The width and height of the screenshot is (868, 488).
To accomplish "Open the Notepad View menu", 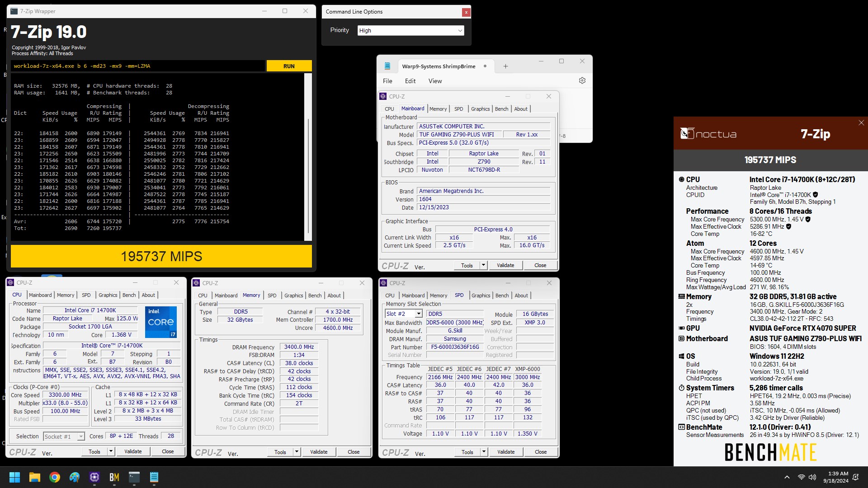I will (435, 81).
